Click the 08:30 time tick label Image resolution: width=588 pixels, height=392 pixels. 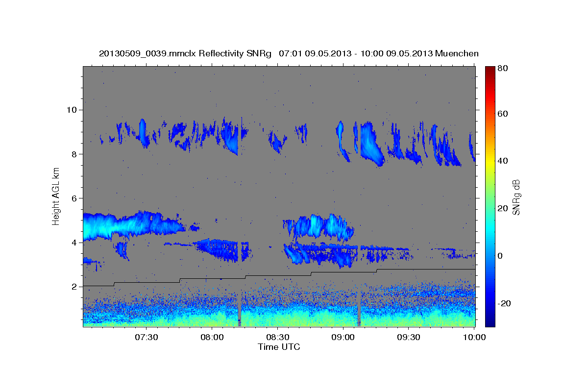(x=278, y=337)
